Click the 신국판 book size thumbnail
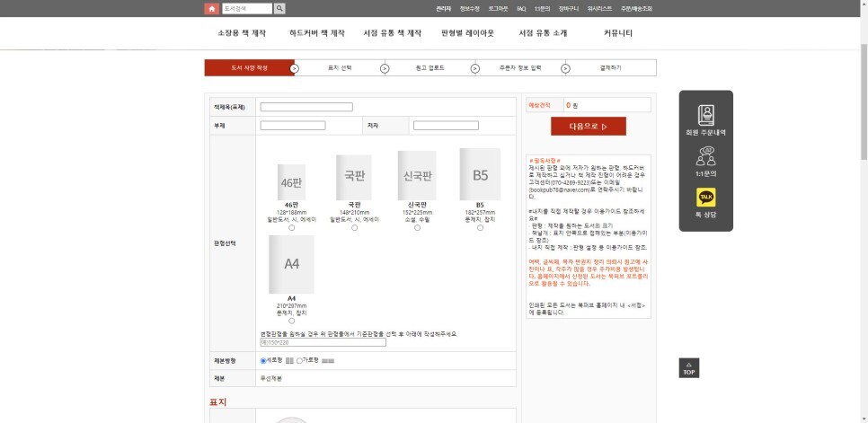This screenshot has height=423, width=868. [417, 175]
